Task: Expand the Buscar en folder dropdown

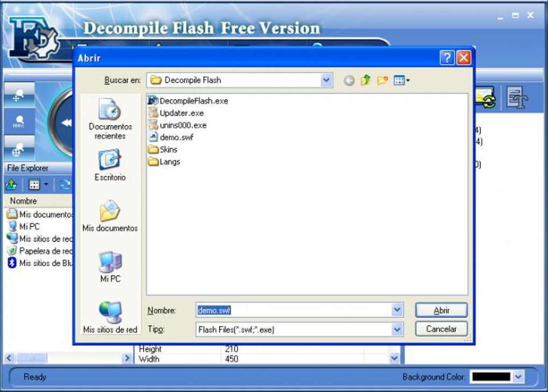Action: [326, 81]
